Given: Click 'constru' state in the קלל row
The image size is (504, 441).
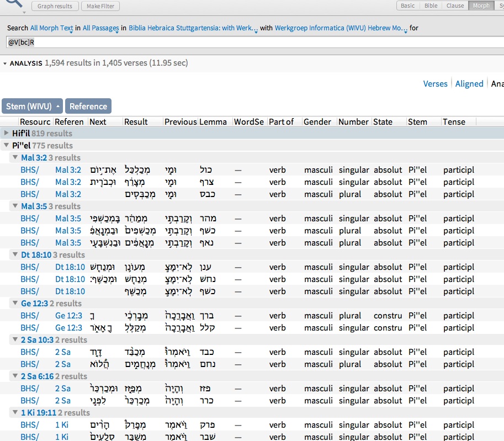Looking at the screenshot, I should [x=388, y=327].
